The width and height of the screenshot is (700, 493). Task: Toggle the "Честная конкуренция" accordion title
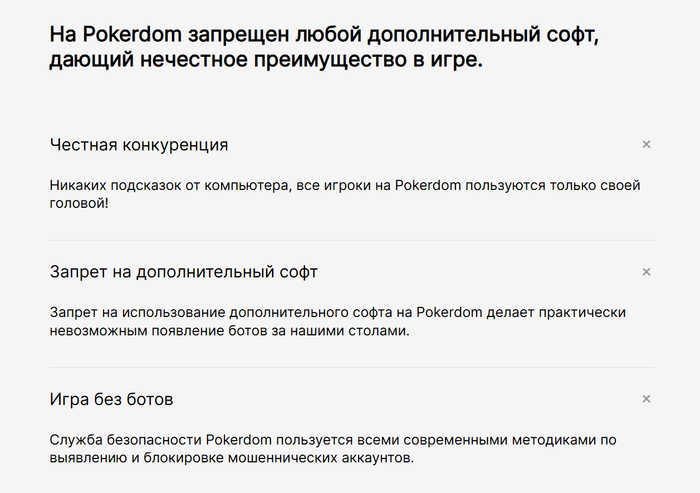click(139, 145)
